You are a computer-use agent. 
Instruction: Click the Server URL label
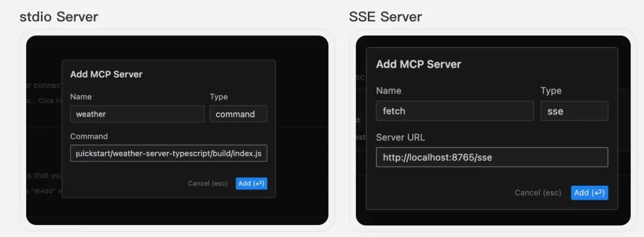(x=401, y=138)
